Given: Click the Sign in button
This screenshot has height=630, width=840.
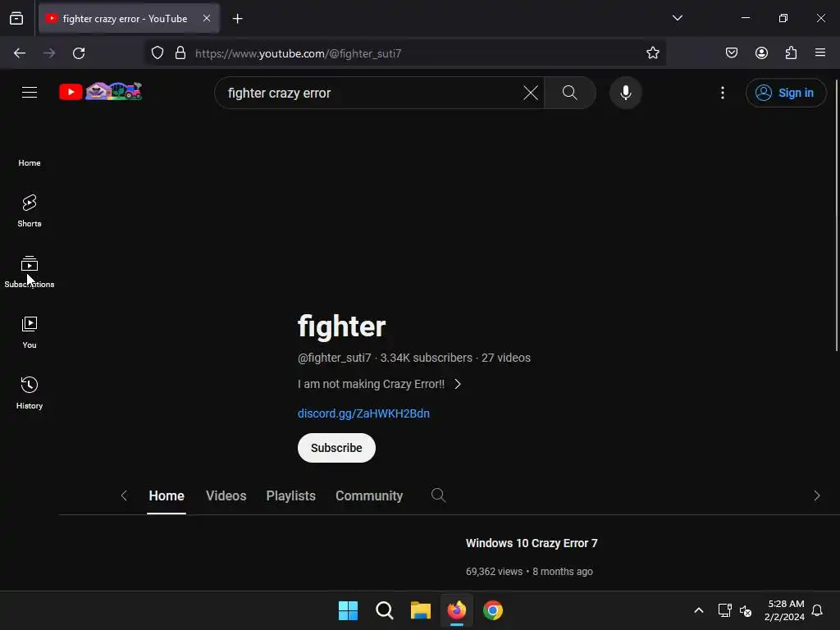Looking at the screenshot, I should pos(785,93).
